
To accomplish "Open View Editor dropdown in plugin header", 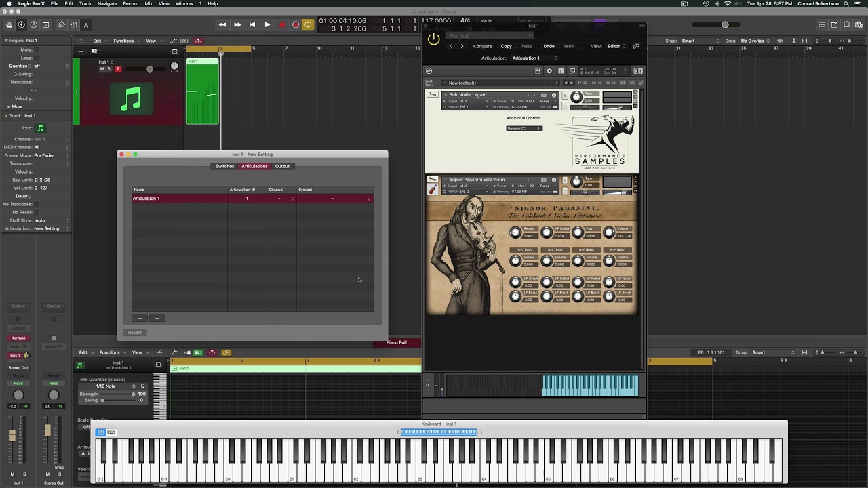I will click(617, 46).
